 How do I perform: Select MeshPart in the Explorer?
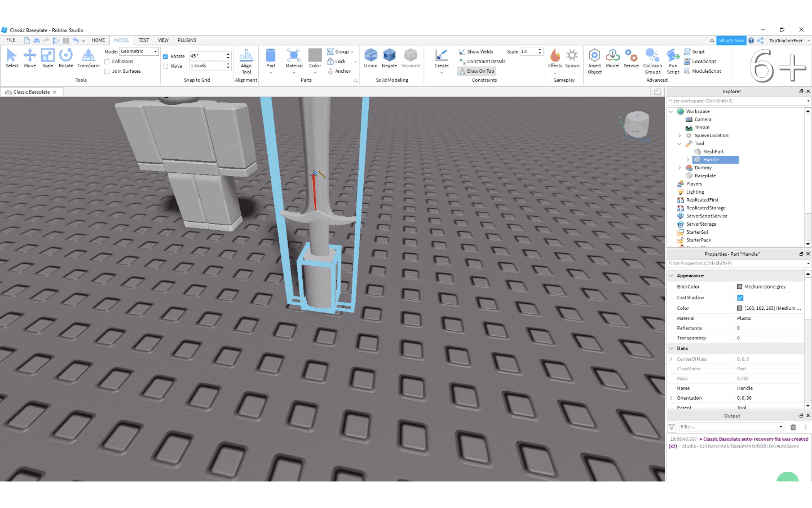coord(713,151)
